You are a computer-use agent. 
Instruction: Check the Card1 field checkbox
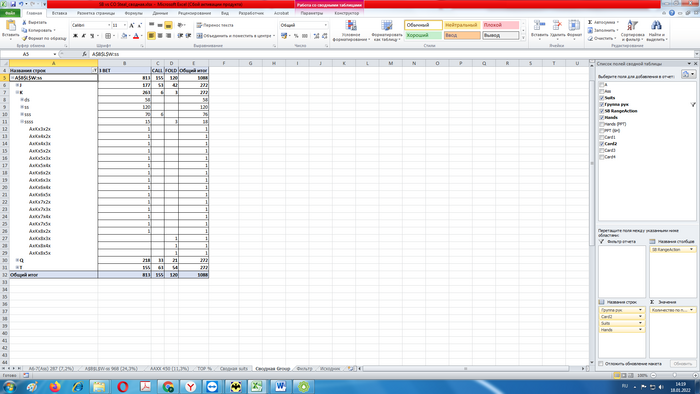[602, 137]
